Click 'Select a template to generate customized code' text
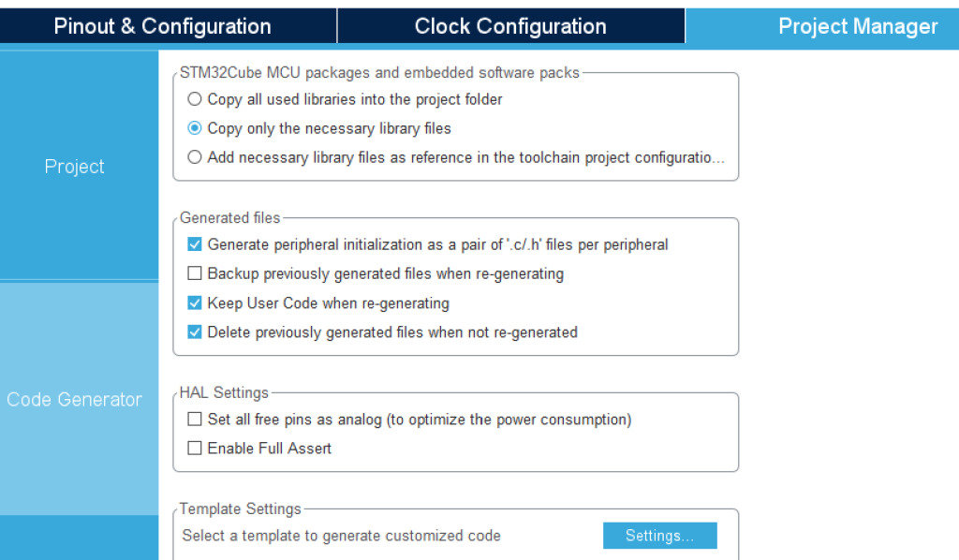Viewport: 959px width, 560px height. (341, 536)
